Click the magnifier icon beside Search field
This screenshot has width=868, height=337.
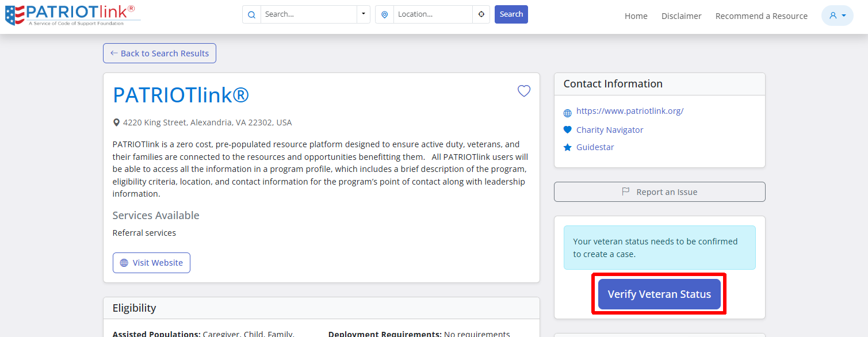coord(251,14)
